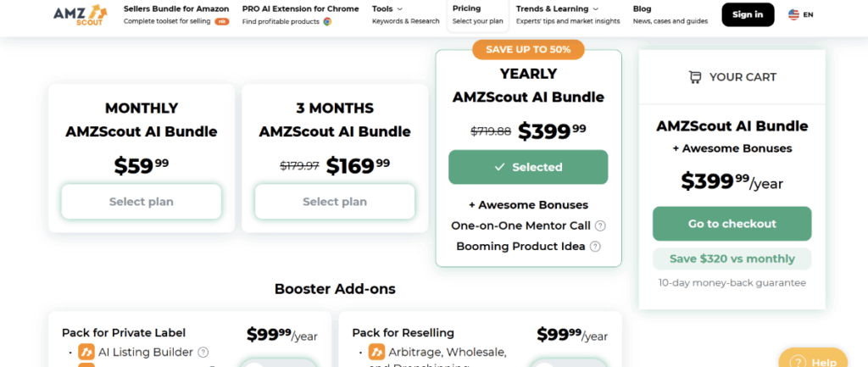Click the AMZScout logo
868x367 pixels.
79,14
